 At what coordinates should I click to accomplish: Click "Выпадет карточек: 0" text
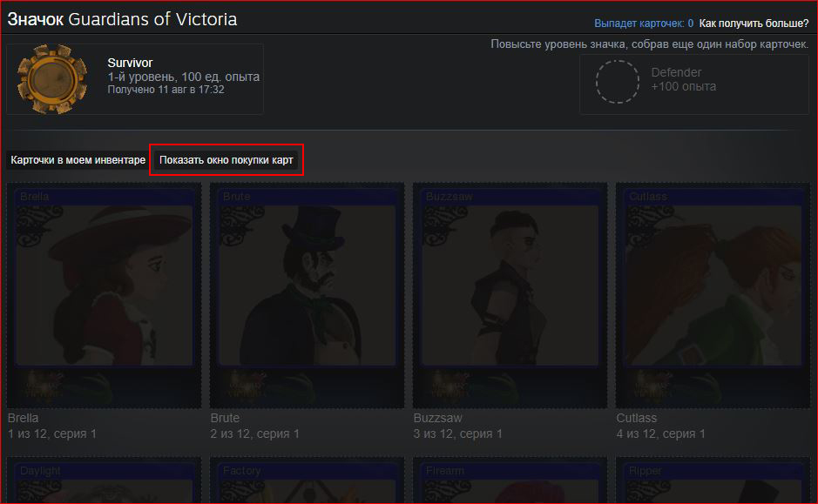click(644, 24)
